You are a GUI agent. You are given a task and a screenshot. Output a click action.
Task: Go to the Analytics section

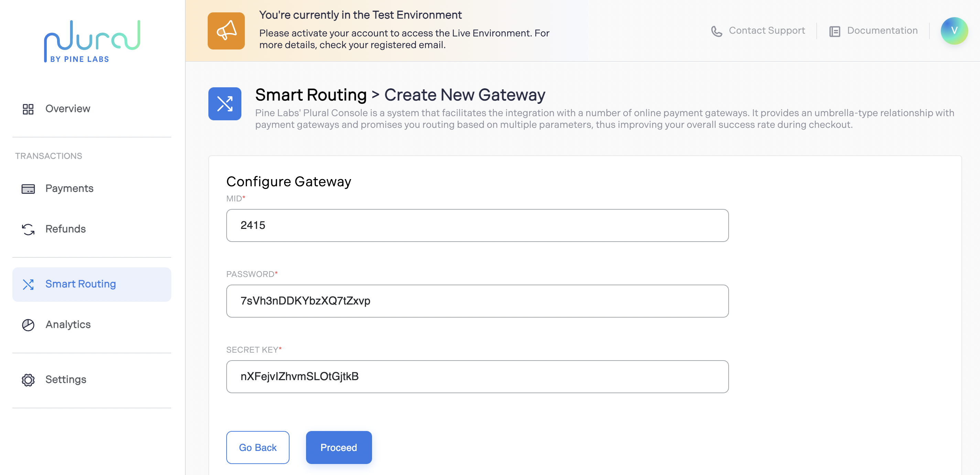68,324
